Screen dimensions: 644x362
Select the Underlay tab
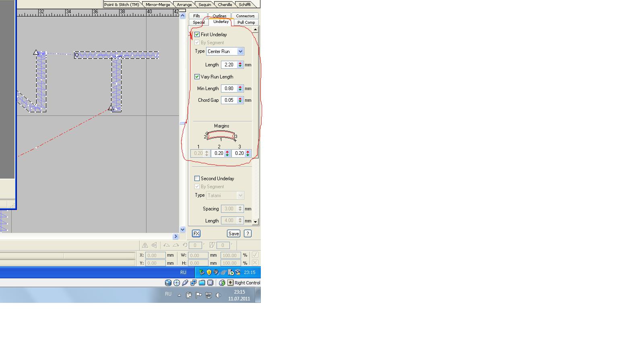click(221, 22)
